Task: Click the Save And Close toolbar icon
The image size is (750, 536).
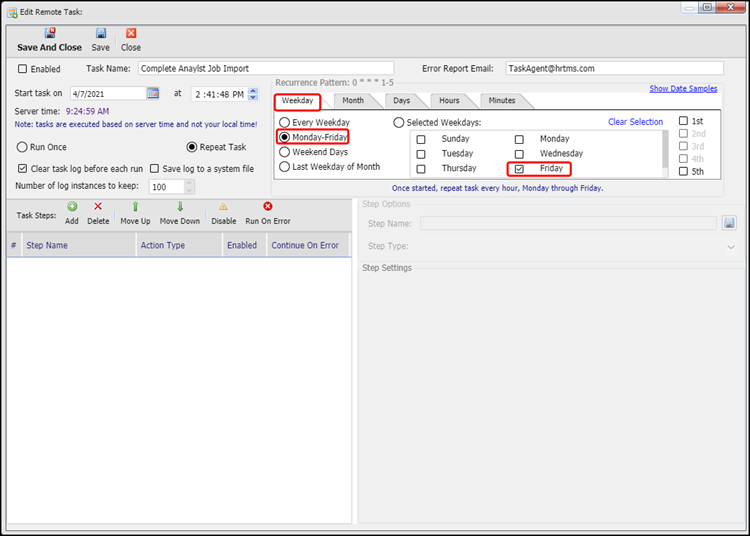Action: [50, 33]
